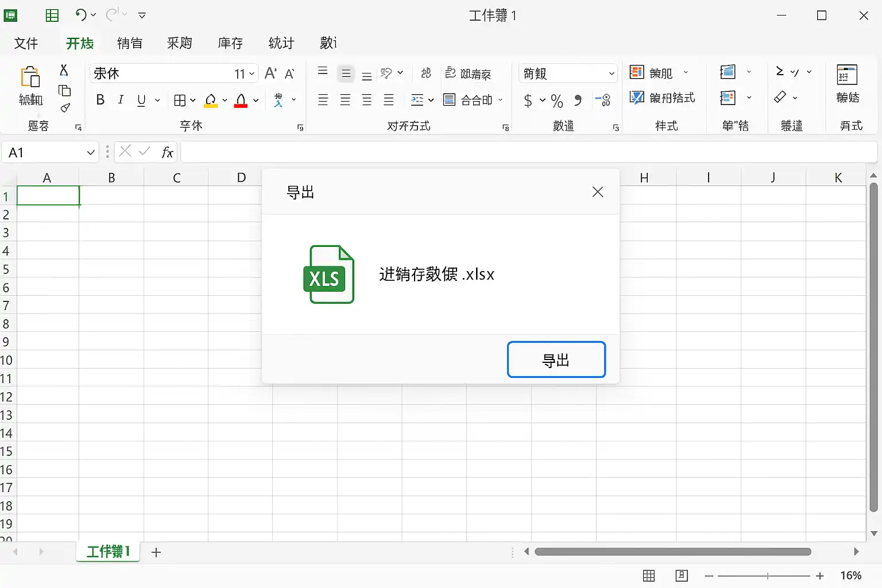Click the borders grid icon
The height and width of the screenshot is (588, 882).
point(180,100)
